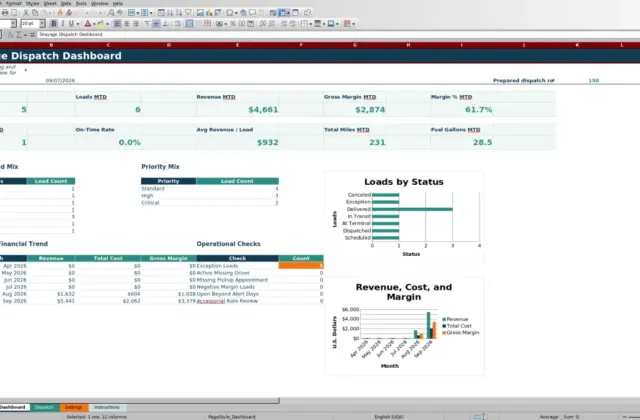Switch to the Dispatch sheet tab

click(44, 407)
